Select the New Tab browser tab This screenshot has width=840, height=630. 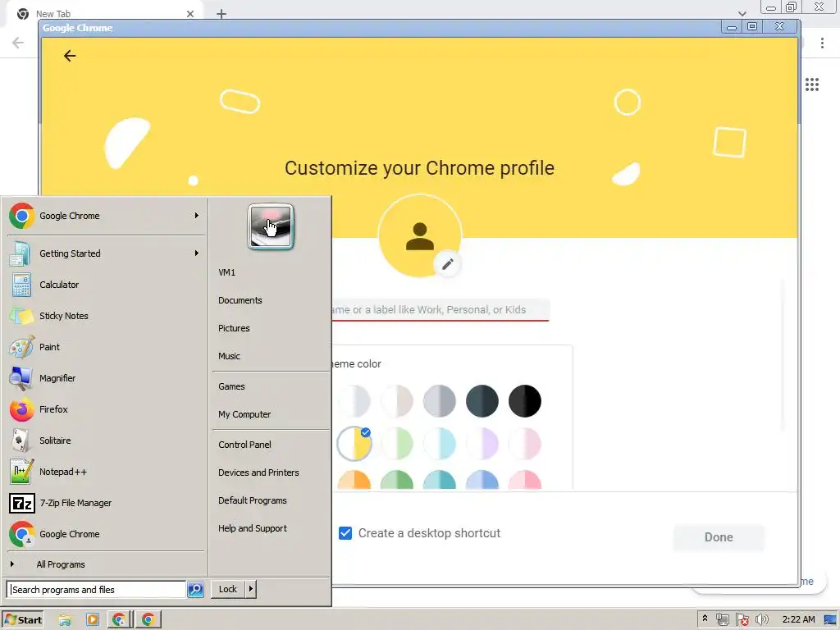104,14
